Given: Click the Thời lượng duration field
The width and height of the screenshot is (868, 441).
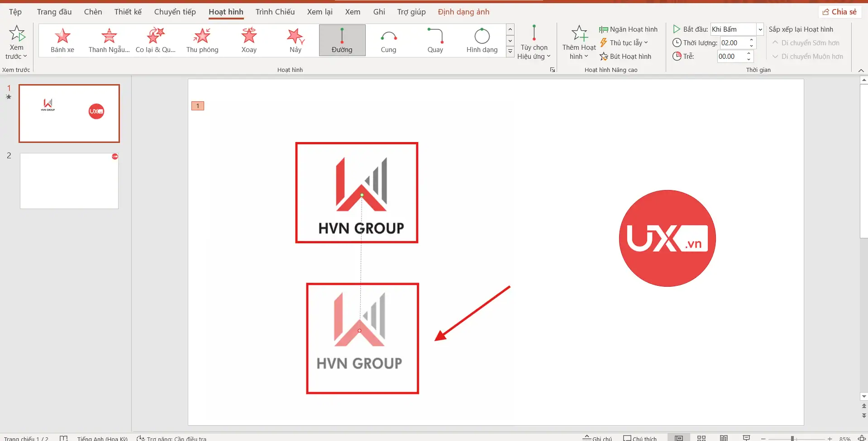Looking at the screenshot, I should click(733, 43).
